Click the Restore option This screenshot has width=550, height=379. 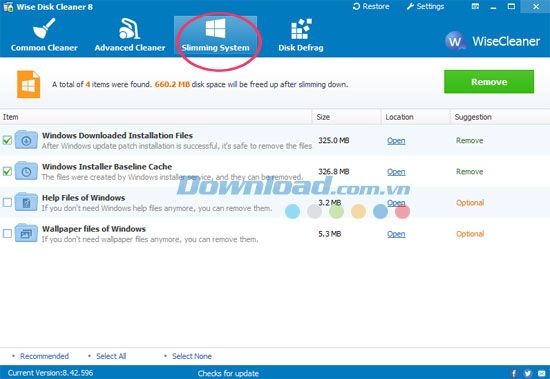[371, 6]
